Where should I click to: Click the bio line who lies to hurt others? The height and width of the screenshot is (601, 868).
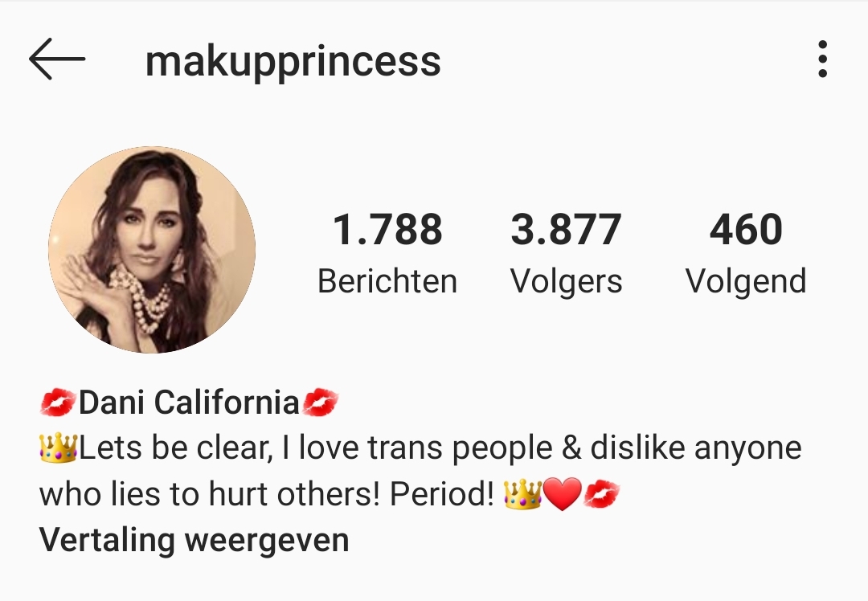pyautogui.click(x=330, y=494)
